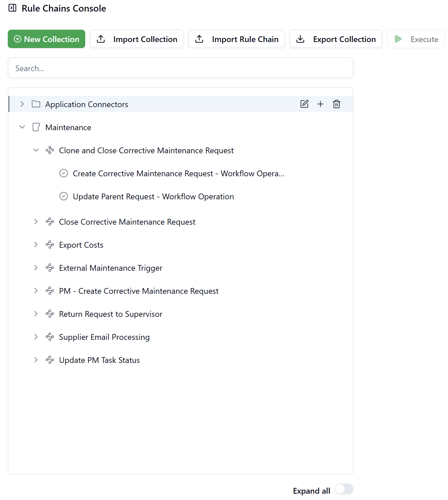
Task: Expand the Export Costs rule chain
Action: point(36,245)
